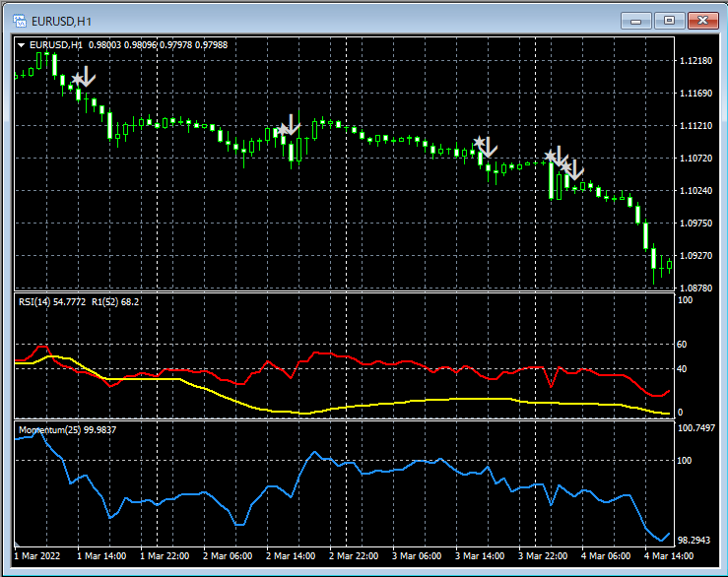Maximize the EURUSD,H1 chart window
Screen dimensions: 728x577
coord(670,19)
